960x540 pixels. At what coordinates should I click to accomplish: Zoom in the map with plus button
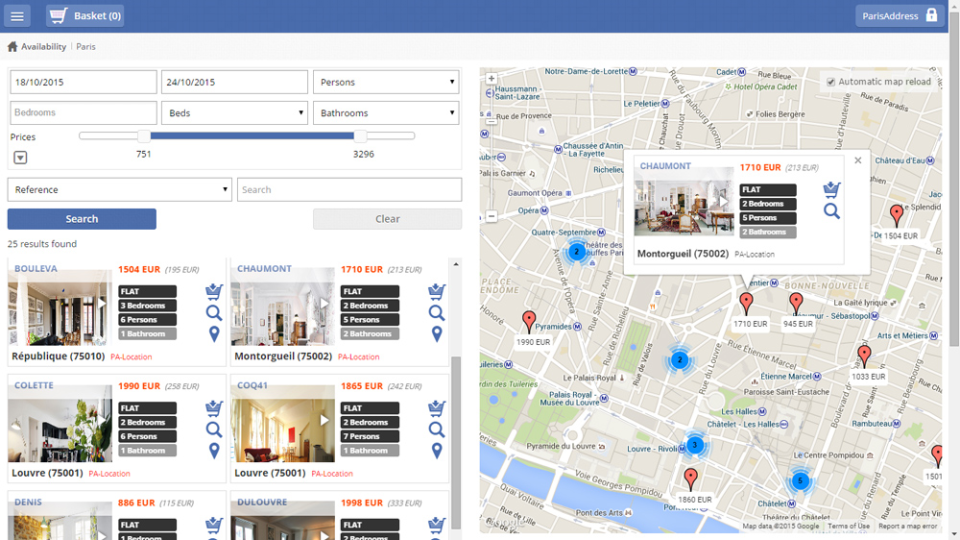[x=491, y=79]
